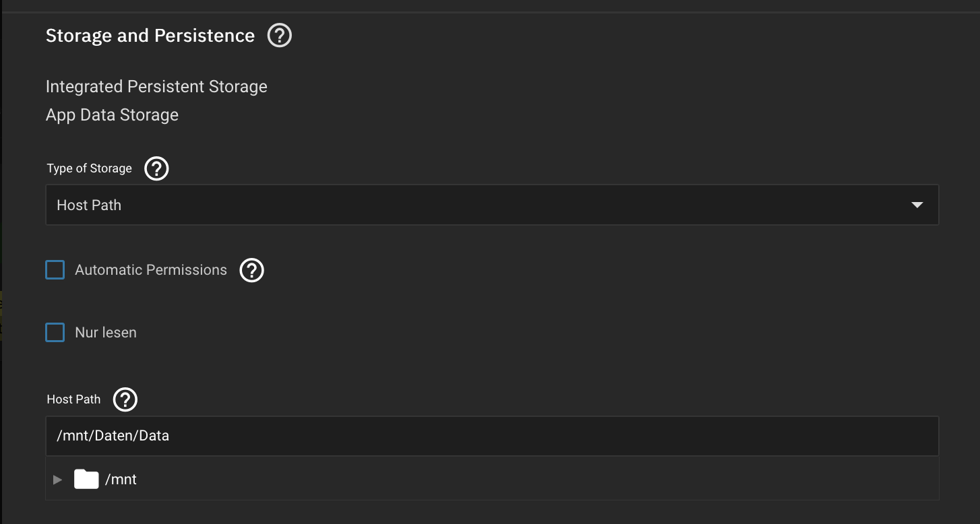This screenshot has width=980, height=524.
Task: Click the App Data Storage subheading
Action: coord(112,115)
